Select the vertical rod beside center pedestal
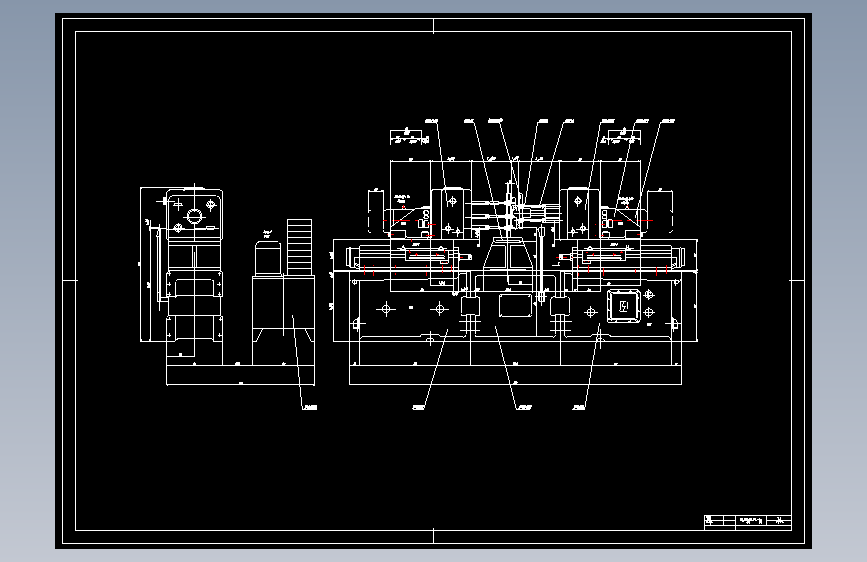Viewport: 867px width, 562px height. (x=541, y=264)
